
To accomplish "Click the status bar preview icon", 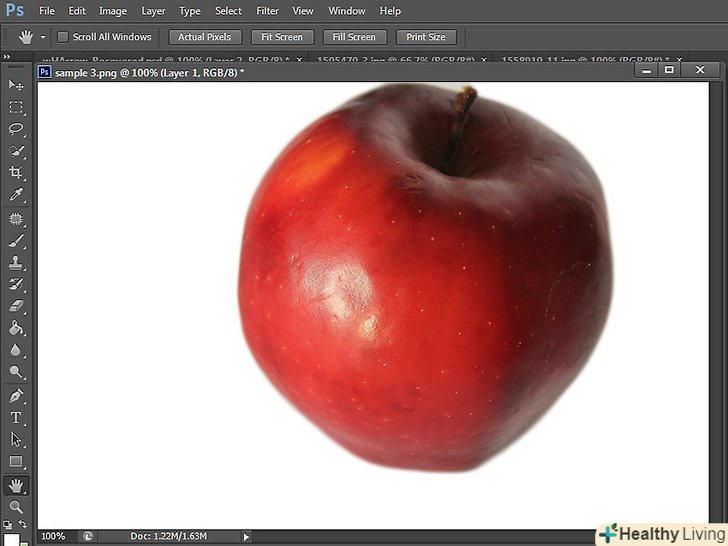I will (87, 536).
